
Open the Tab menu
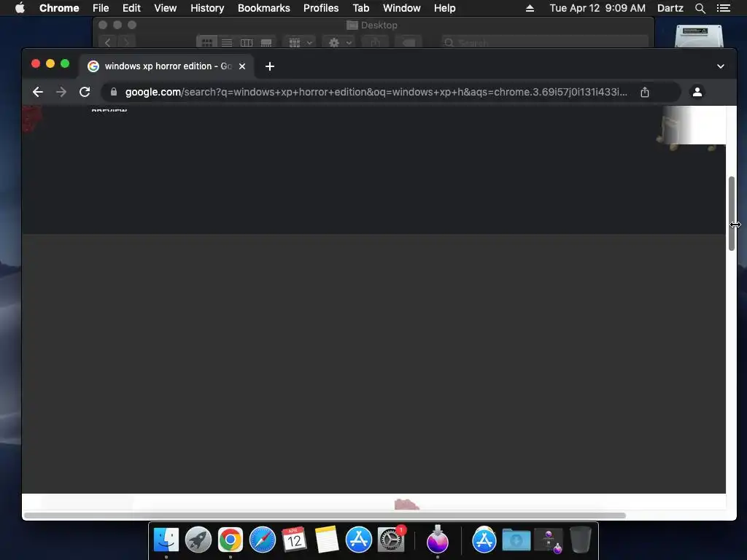click(360, 8)
